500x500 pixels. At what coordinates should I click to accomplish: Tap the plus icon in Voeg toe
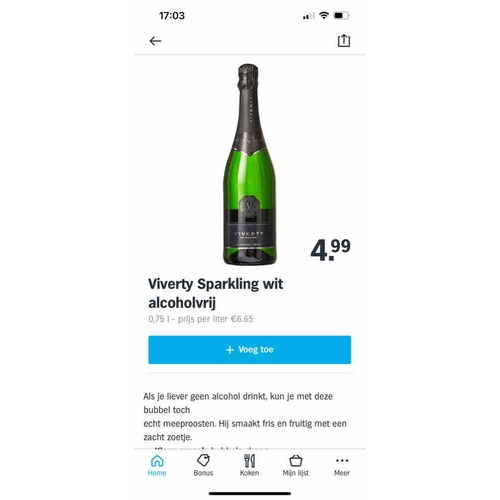point(230,350)
